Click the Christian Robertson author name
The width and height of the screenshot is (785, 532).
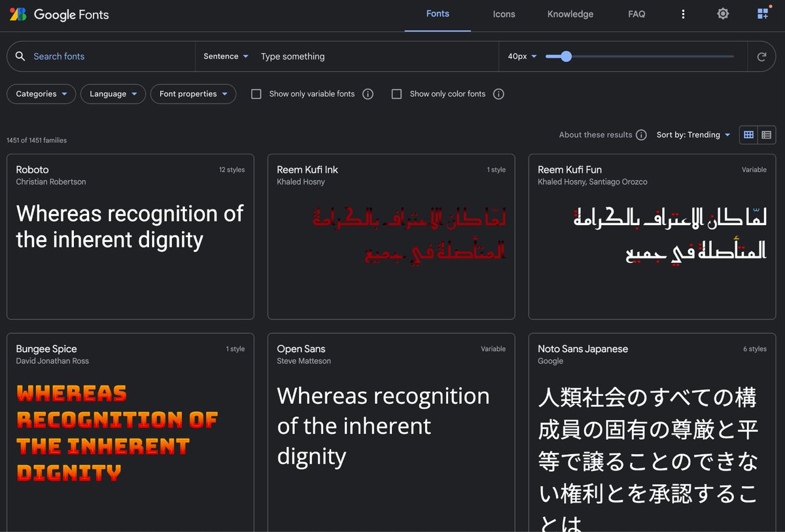51,182
